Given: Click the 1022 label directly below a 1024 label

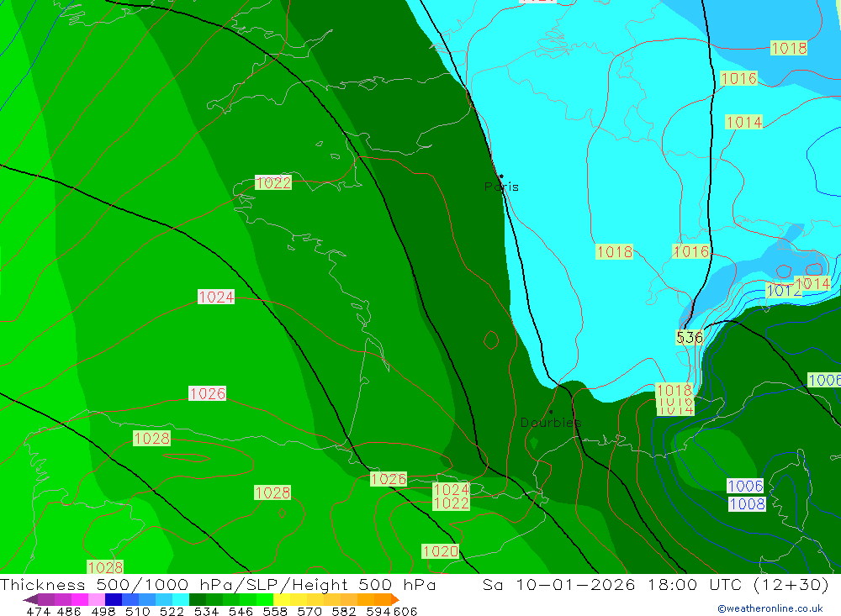Looking at the screenshot, I should [x=451, y=503].
